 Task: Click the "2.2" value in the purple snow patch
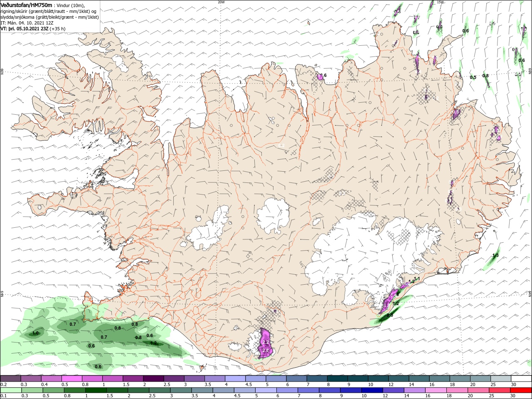[x=266, y=342]
